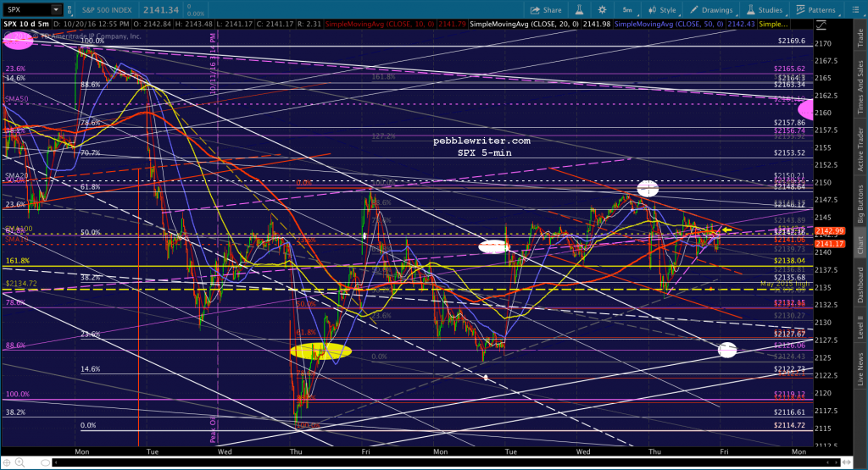Open the Trade side tab
The image size is (868, 470).
(x=861, y=37)
